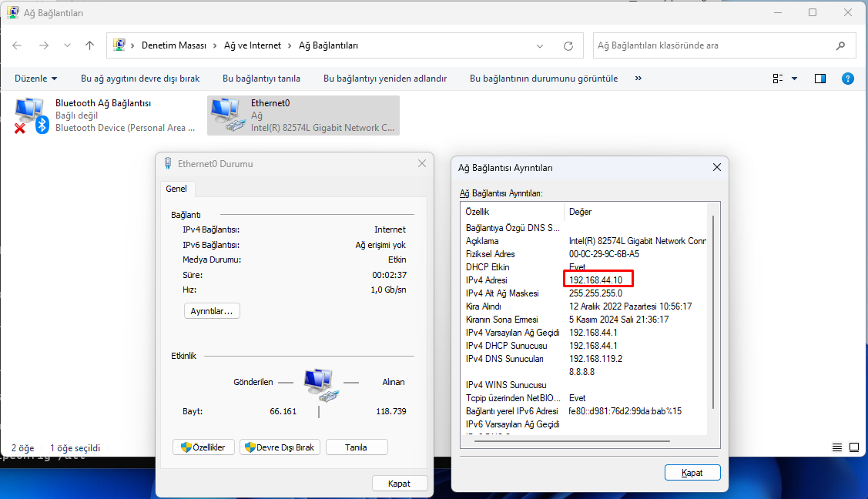The width and height of the screenshot is (868, 499).
Task: Select subnet mask value 255.255.255.0
Action: 595,293
